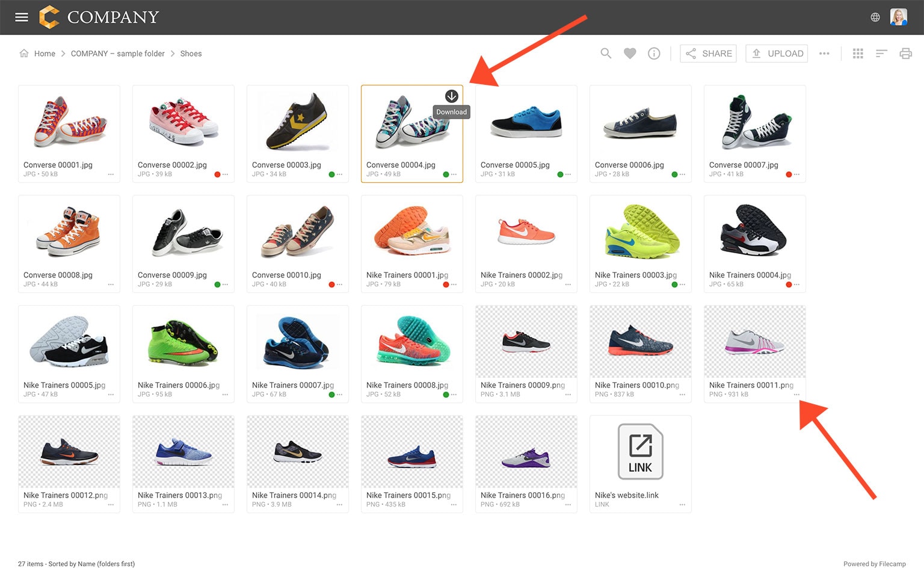This screenshot has height=577, width=924.
Task: Click the Nike Trainers 00005.jpg shoe image
Action: point(69,341)
